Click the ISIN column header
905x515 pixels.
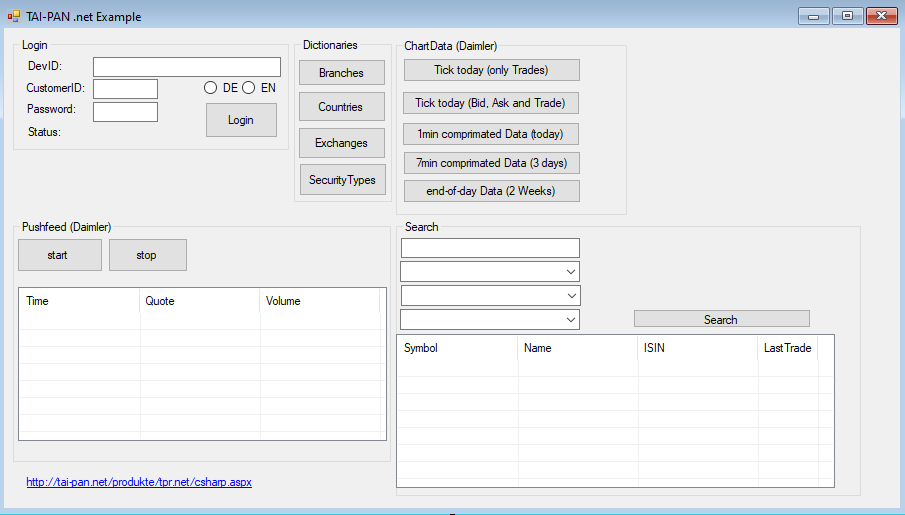click(698, 348)
